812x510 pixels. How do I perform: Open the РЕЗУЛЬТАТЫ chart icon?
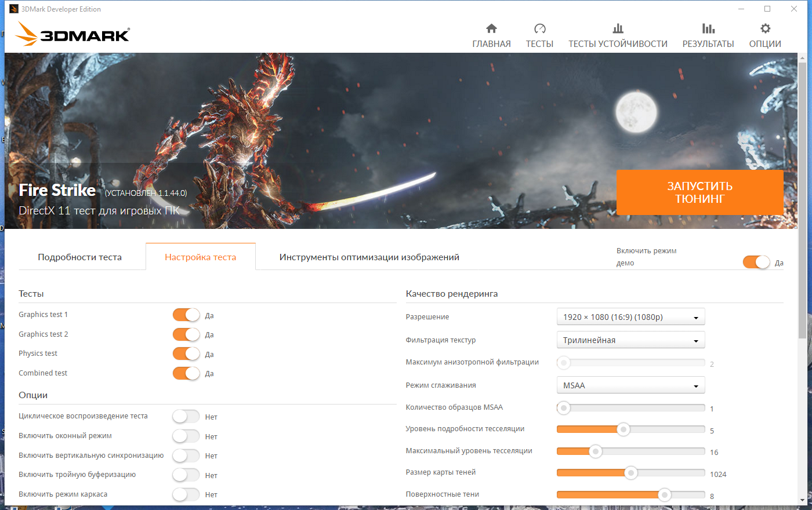pyautogui.click(x=708, y=29)
